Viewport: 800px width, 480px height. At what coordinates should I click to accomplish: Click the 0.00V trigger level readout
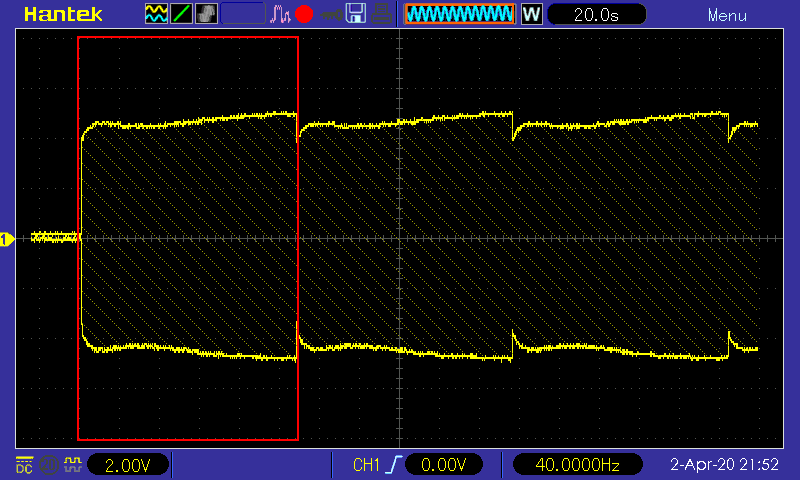point(444,465)
